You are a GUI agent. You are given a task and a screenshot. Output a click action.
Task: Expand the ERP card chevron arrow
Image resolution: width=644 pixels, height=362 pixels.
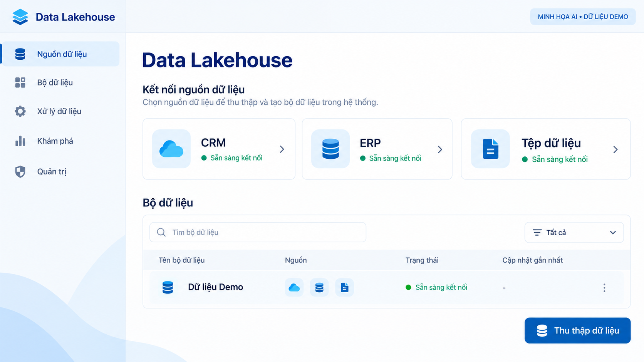click(x=440, y=149)
